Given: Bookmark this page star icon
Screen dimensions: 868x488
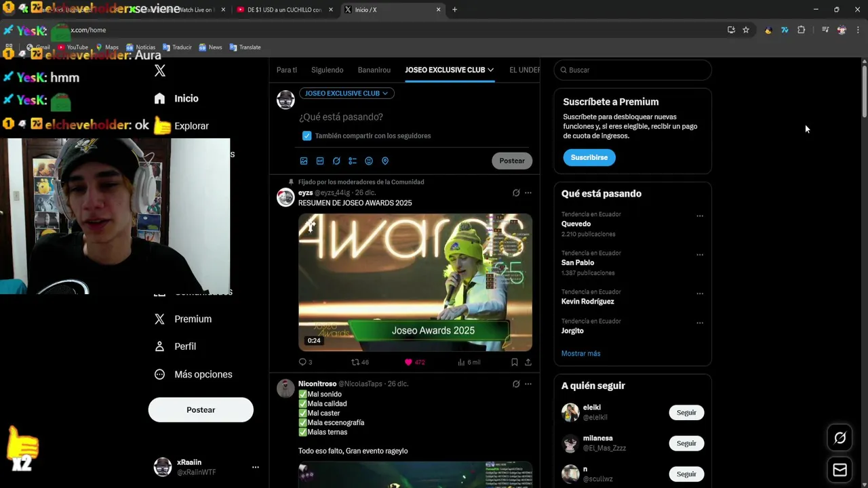Looking at the screenshot, I should 746,30.
